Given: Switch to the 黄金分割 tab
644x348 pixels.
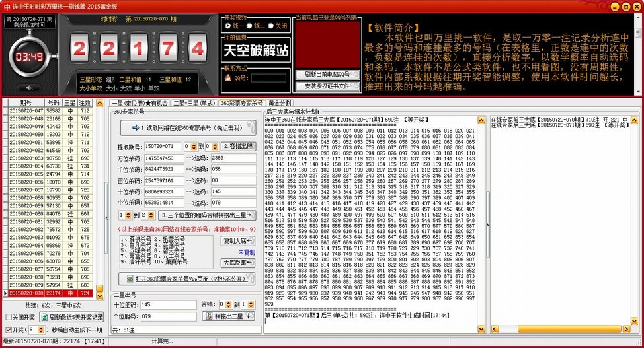Looking at the screenshot, I should [x=279, y=103].
